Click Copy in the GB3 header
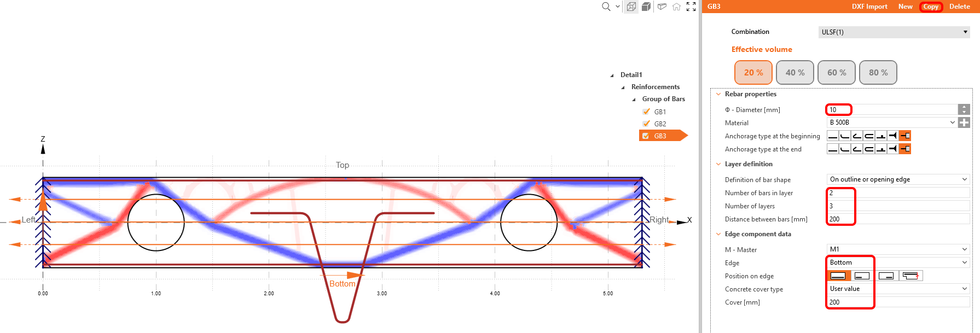980x333 pixels. point(931,7)
